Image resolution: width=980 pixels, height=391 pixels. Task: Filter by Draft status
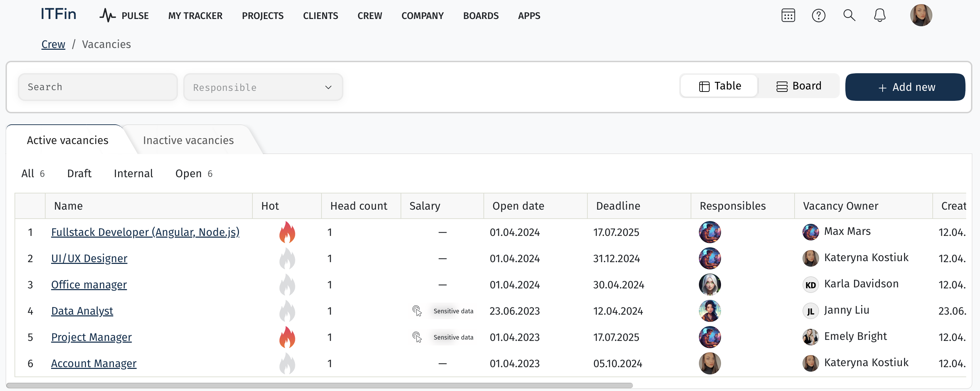click(79, 174)
